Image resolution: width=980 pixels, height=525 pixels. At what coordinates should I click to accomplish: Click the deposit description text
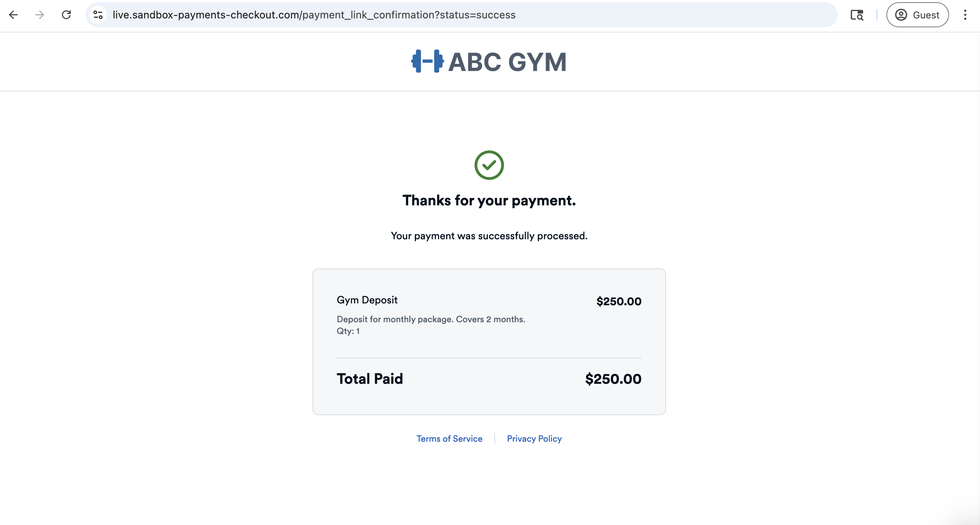pyautogui.click(x=431, y=319)
